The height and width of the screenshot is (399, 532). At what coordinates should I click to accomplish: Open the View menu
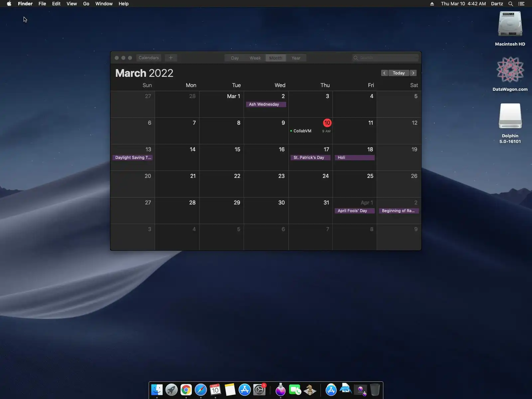point(72,4)
